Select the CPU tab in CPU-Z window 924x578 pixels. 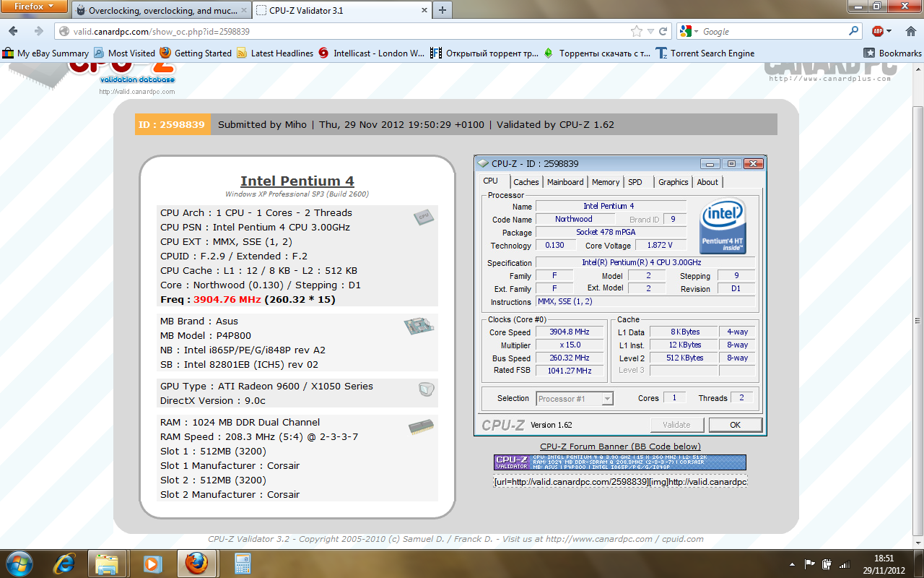(491, 181)
